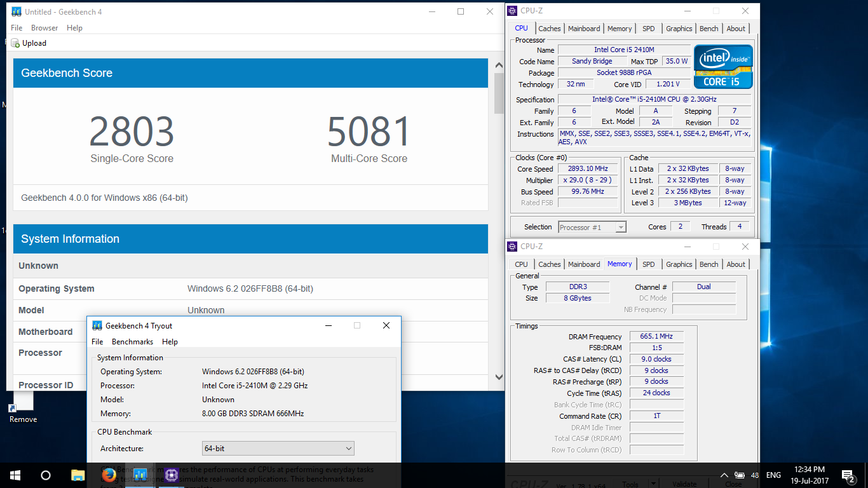Open Benchmarks menu in Geekbench 4 Tryout
Viewport: 868px width, 488px height.
click(x=132, y=342)
